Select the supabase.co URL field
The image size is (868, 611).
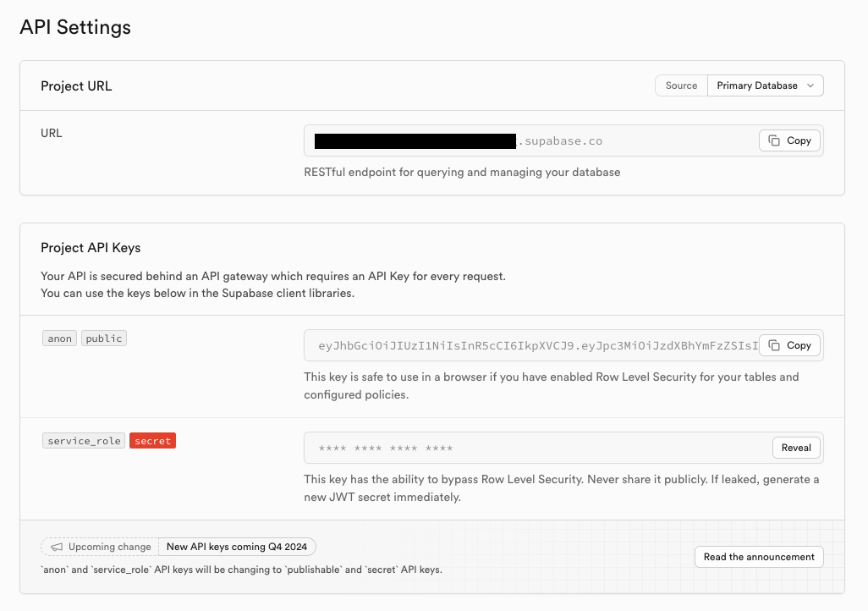click(x=563, y=140)
